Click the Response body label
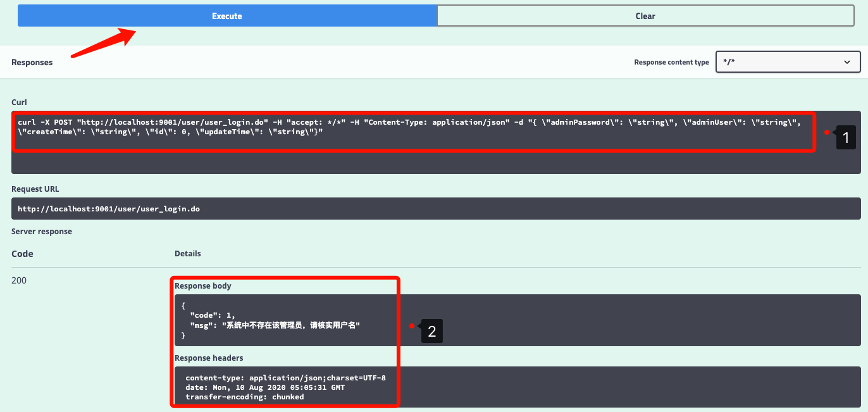Image resolution: width=868 pixels, height=412 pixels. point(203,286)
